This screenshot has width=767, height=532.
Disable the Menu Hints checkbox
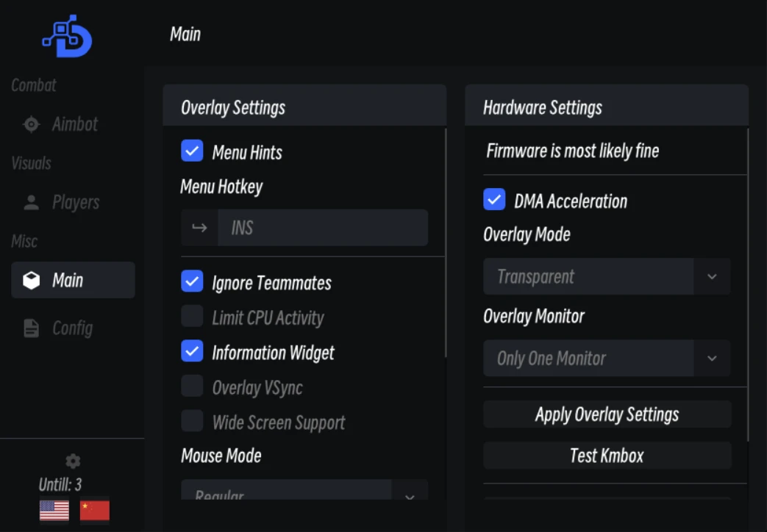(x=192, y=151)
